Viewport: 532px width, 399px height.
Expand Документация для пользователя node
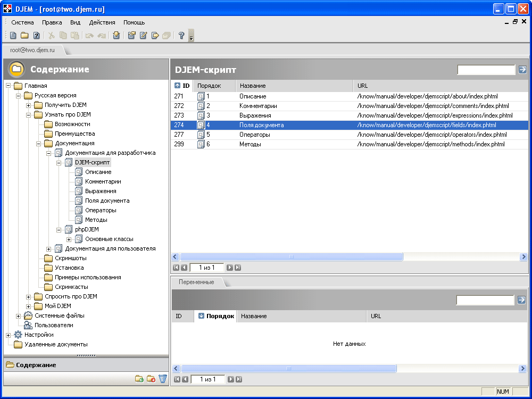click(48, 249)
